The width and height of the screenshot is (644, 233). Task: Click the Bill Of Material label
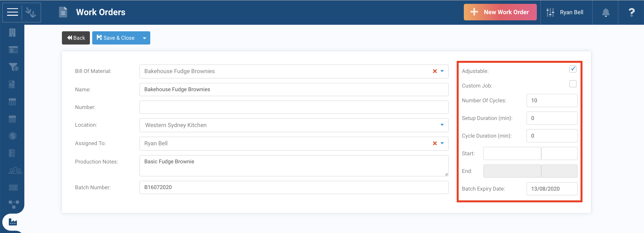(x=93, y=71)
